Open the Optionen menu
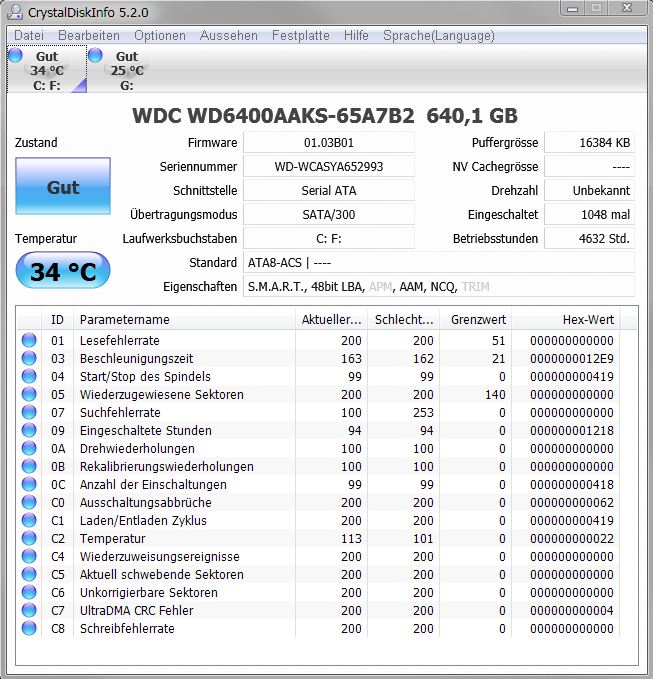Viewport: 653px width, 679px height. (x=160, y=36)
